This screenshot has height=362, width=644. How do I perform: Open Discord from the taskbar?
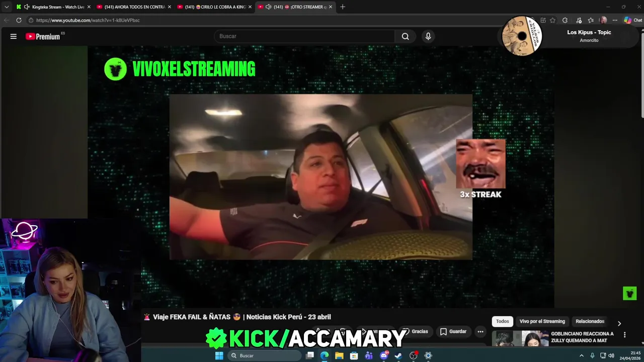pos(384,355)
